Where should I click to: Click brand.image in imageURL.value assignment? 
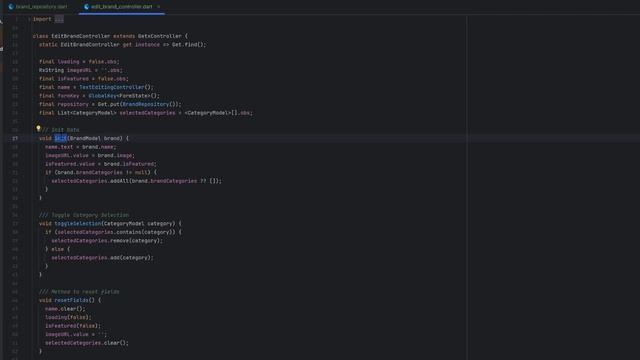(115, 156)
